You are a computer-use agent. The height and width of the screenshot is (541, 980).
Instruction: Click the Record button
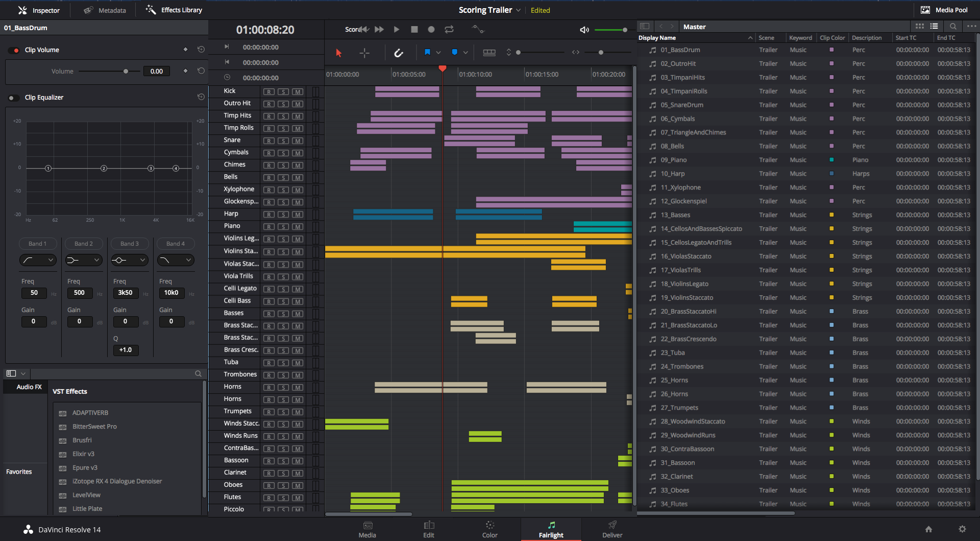point(431,29)
